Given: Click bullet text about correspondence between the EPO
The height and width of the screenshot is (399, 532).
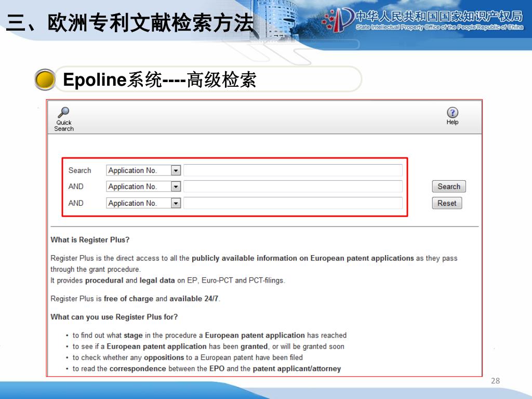Looking at the screenshot, I should pos(207,369).
